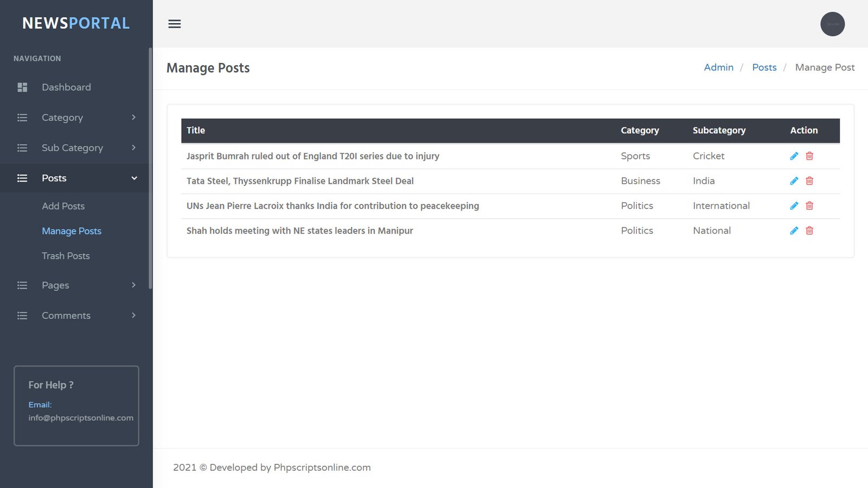
Task: Go to Dashboard from sidebar
Action: (66, 87)
